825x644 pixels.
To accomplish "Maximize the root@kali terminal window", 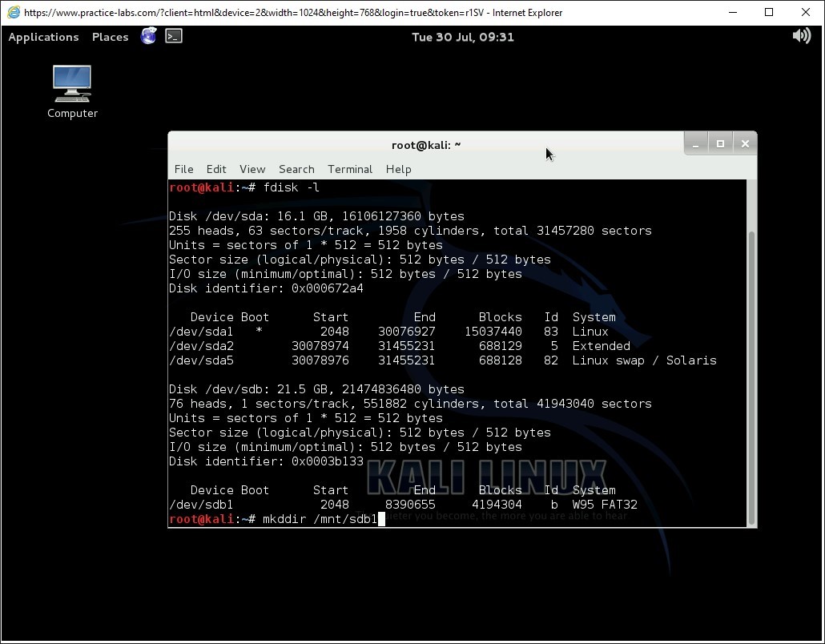I will (720, 144).
